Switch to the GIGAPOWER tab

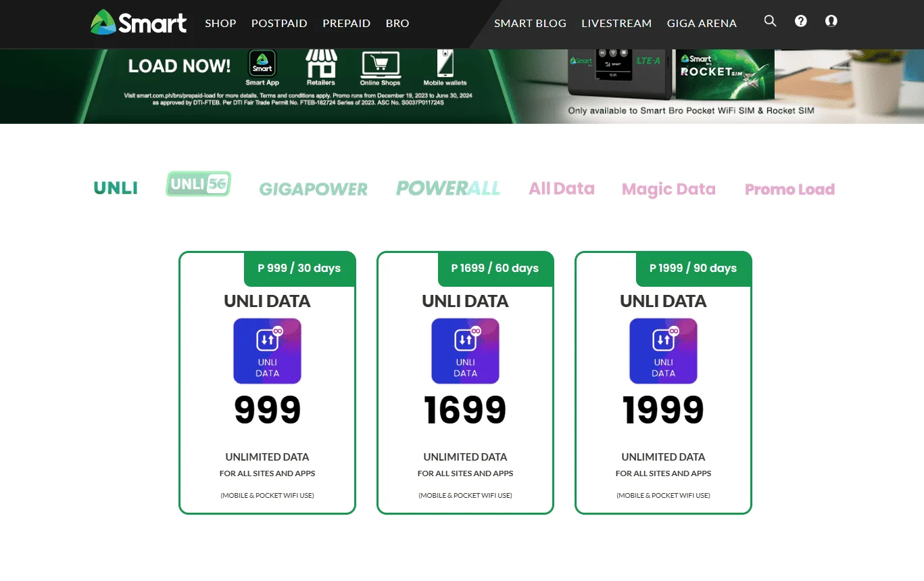pos(314,189)
